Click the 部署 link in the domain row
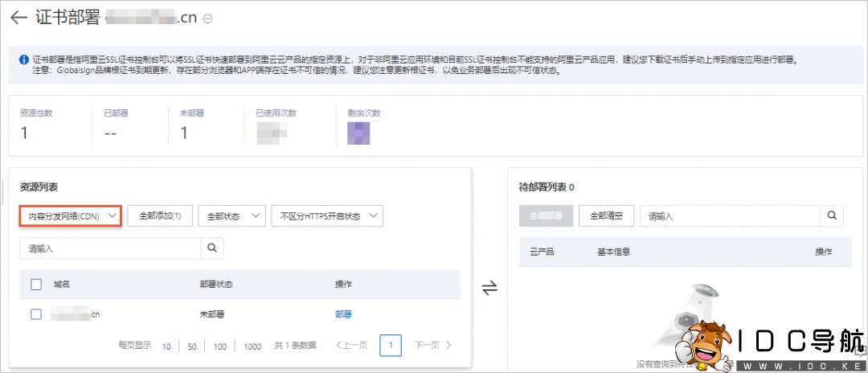 pyautogui.click(x=343, y=314)
